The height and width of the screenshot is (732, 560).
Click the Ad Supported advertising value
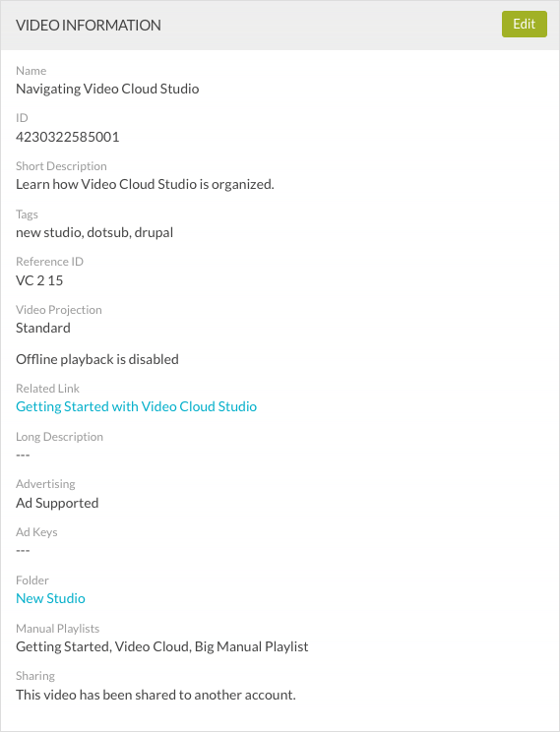pos(57,504)
